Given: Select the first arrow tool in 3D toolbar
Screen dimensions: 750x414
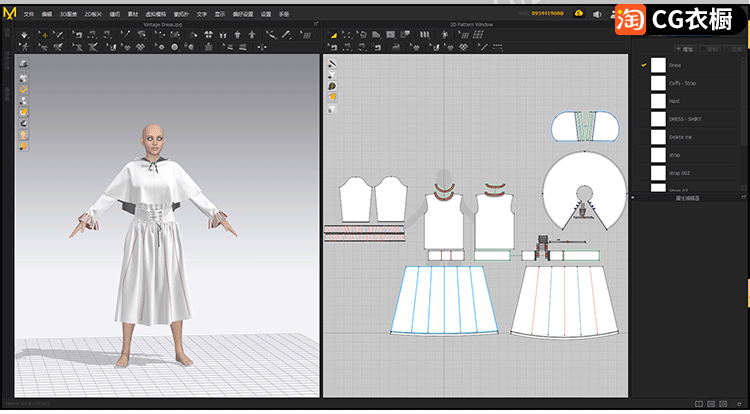Looking at the screenshot, I should (x=24, y=35).
